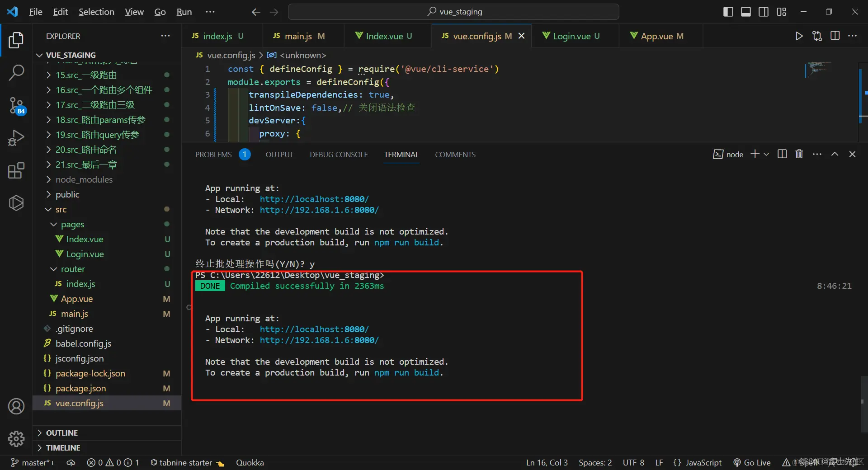The height and width of the screenshot is (470, 868).
Task: Toggle the bottom panel visibility
Action: coord(745,12)
